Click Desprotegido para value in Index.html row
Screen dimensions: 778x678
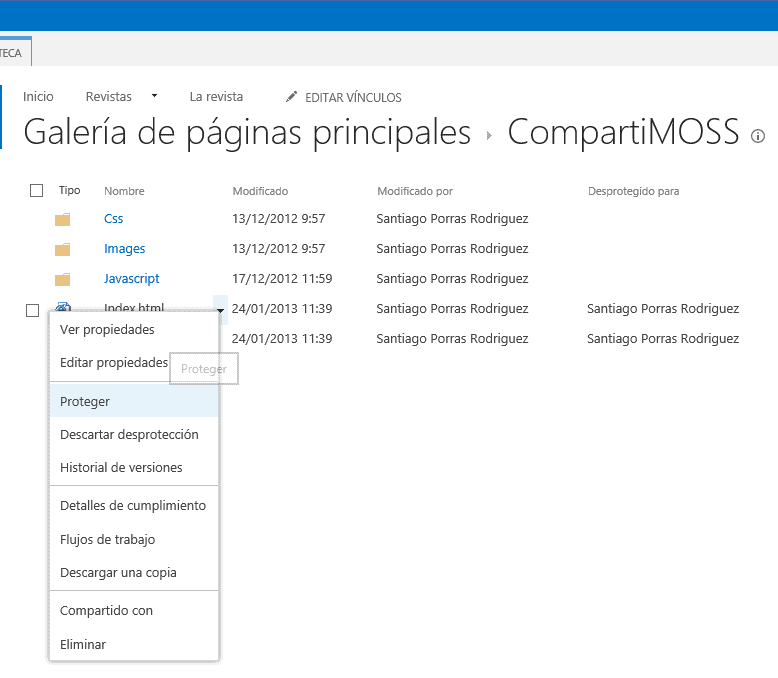click(x=663, y=309)
